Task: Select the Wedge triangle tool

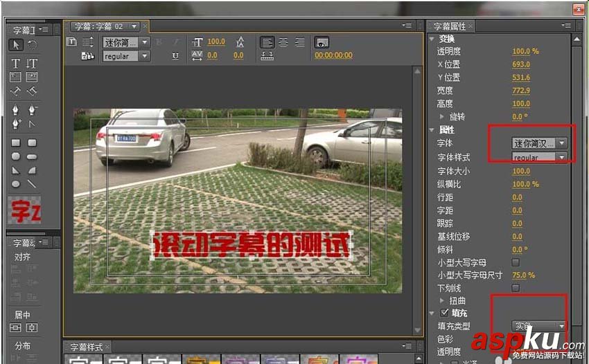Action: click(x=15, y=170)
